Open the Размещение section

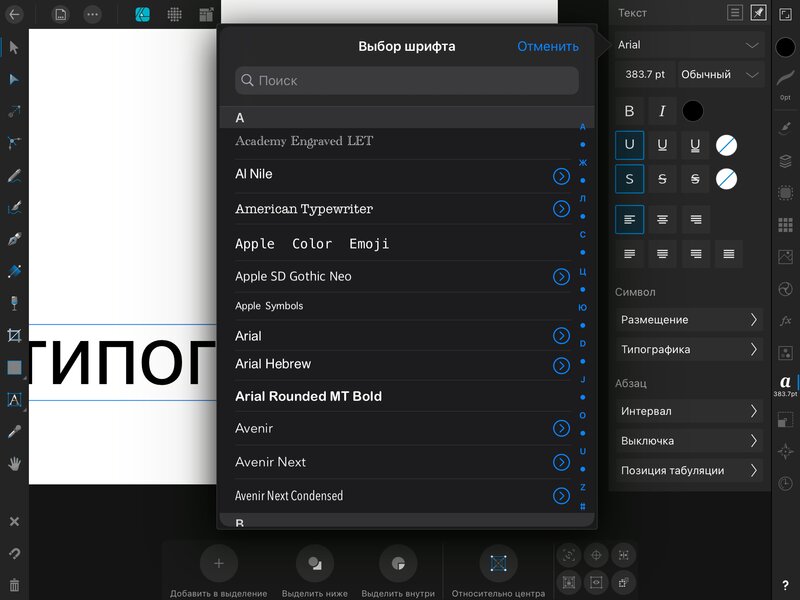click(689, 320)
